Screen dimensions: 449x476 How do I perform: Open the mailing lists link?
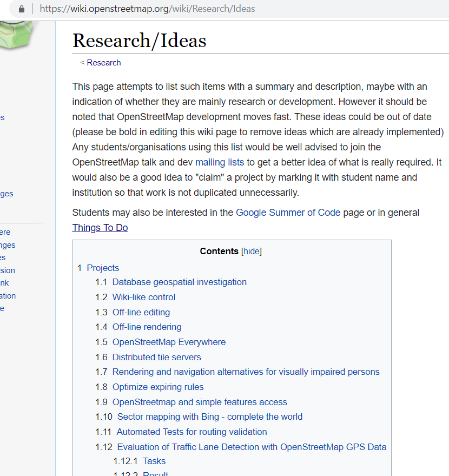220,162
